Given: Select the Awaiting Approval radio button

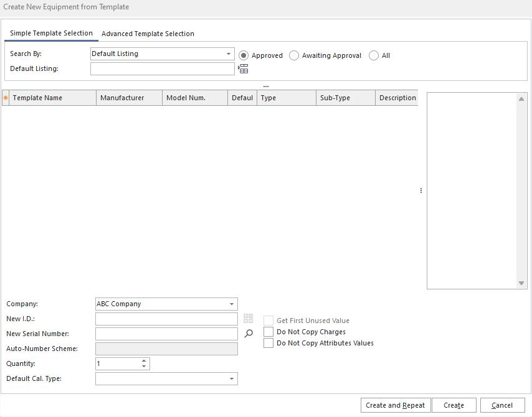Looking at the screenshot, I should click(294, 55).
